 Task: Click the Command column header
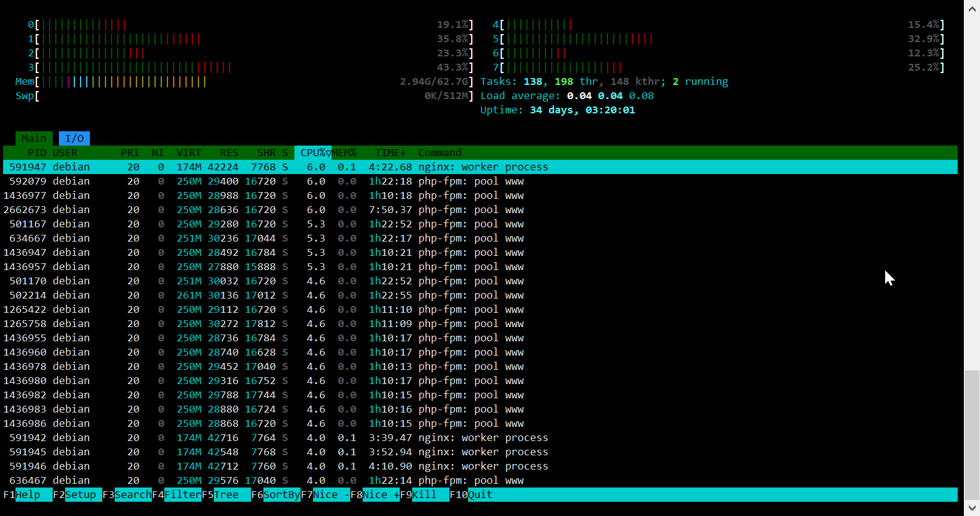[439, 152]
